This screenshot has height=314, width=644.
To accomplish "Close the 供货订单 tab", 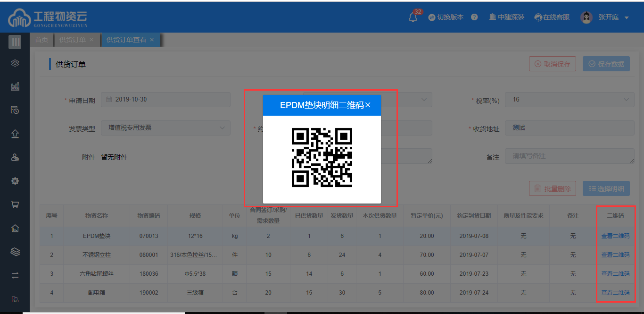I will click(x=91, y=40).
